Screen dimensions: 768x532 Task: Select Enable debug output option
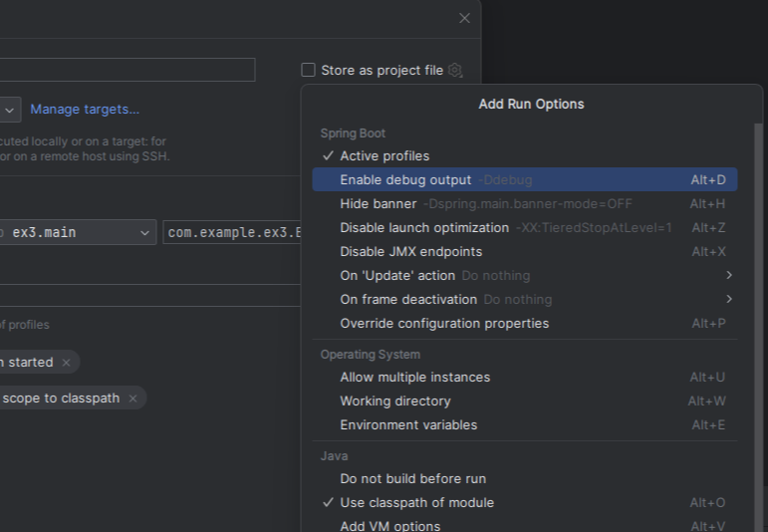pos(525,179)
